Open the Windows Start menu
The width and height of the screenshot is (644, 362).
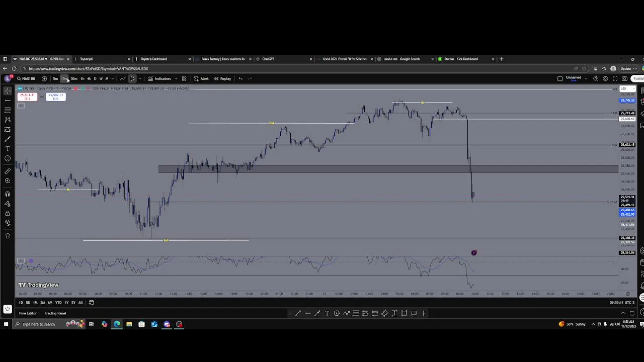[x=6, y=324]
